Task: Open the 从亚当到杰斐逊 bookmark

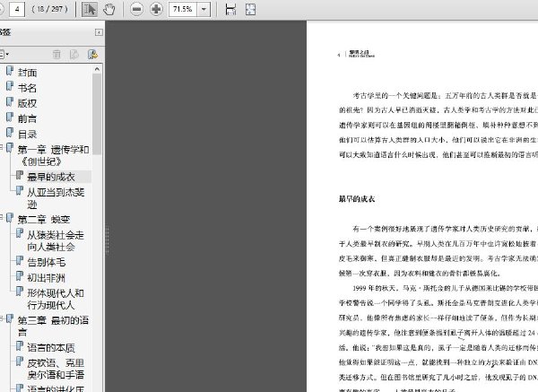Action: [x=56, y=198]
